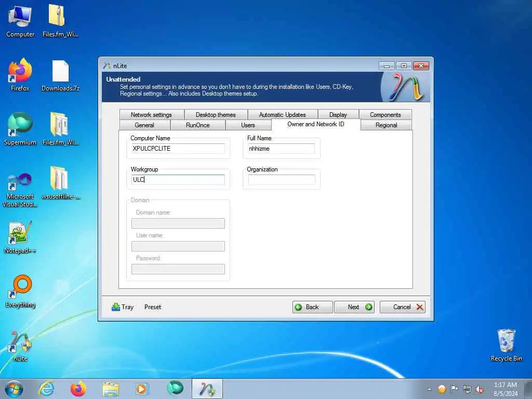Click the Action Center flag tray icon
Viewport: 532px width, 399px height.
[x=454, y=389]
